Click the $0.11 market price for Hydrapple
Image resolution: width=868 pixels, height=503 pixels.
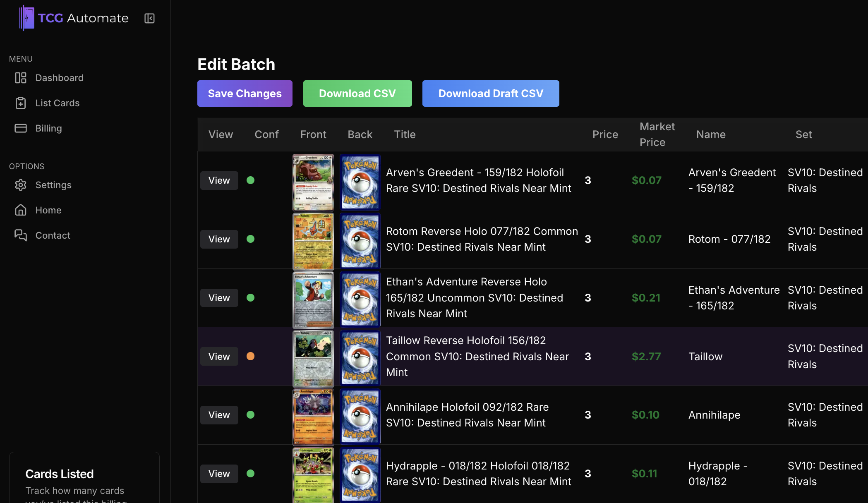click(644, 474)
